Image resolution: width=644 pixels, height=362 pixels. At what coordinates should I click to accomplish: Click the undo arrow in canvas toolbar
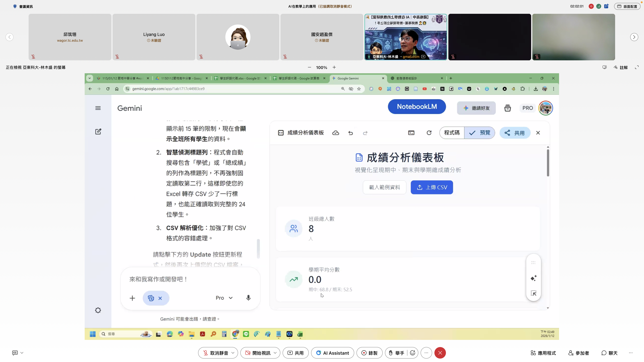click(350, 133)
